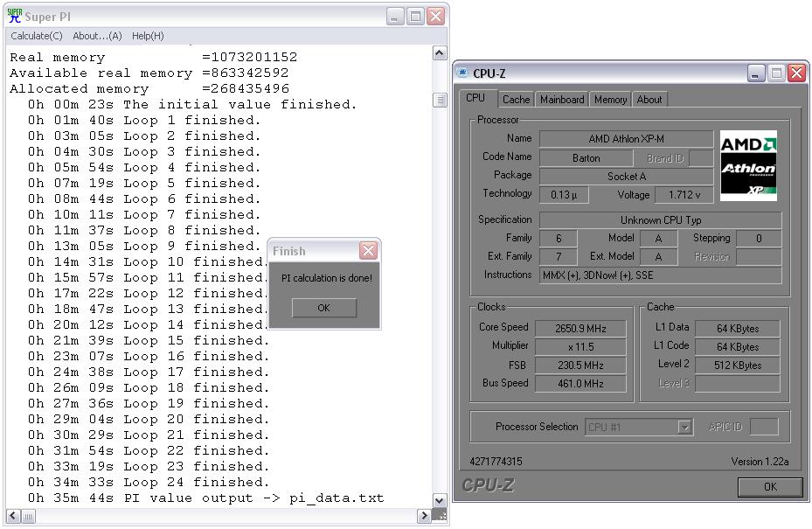Close the Finish dialog with X
The width and height of the screenshot is (812, 529).
369,251
